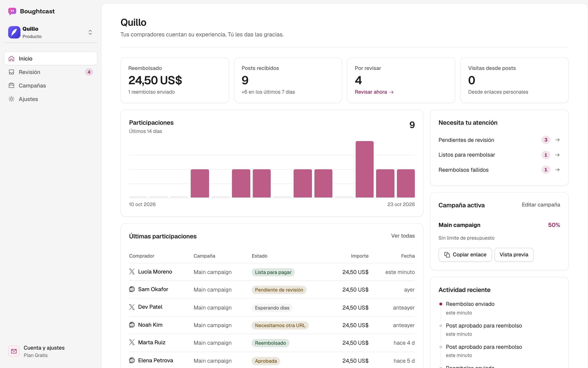Image resolution: width=588 pixels, height=368 pixels.
Task: Click Ver todas participations link
Action: [x=403, y=236]
